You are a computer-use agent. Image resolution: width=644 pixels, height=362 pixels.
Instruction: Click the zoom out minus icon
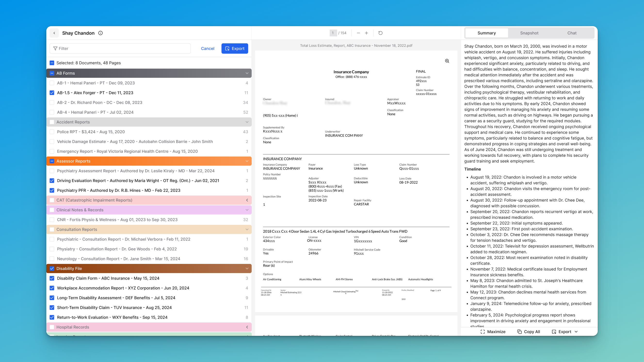pos(358,33)
